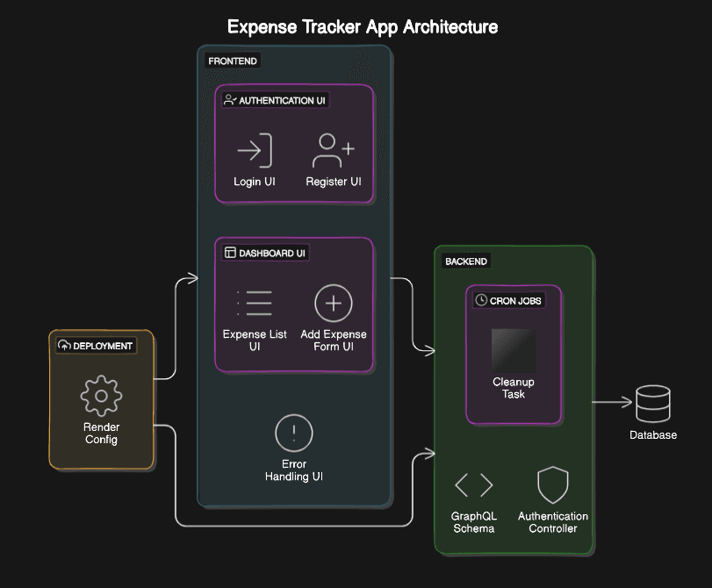
Task: Select the CRON JOBS group header
Action: point(509,300)
